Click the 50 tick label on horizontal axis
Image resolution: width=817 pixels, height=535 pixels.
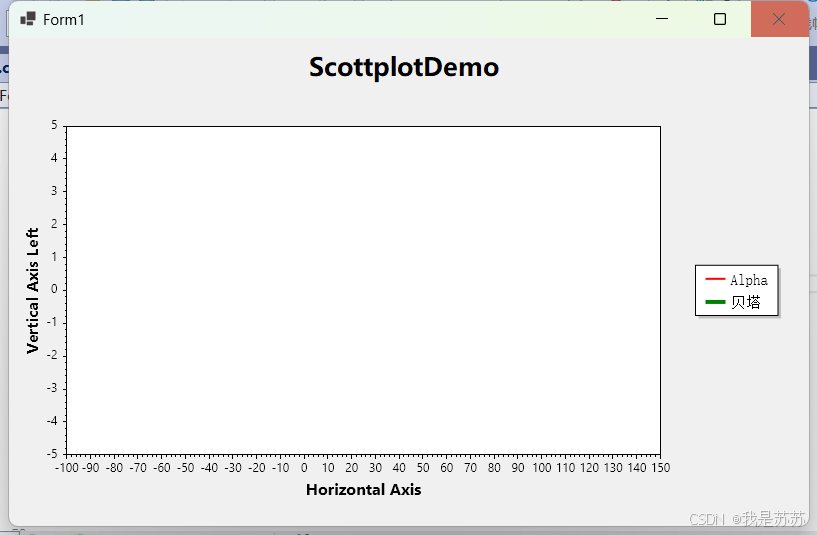point(423,468)
